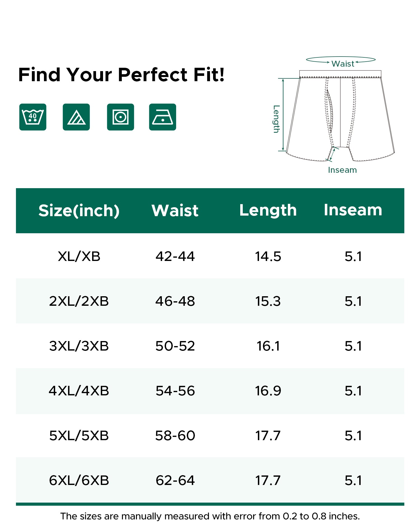Screen dimensions: 420x532
Task: Click the Find Your Perfect Fit heading
Action: [x=121, y=75]
